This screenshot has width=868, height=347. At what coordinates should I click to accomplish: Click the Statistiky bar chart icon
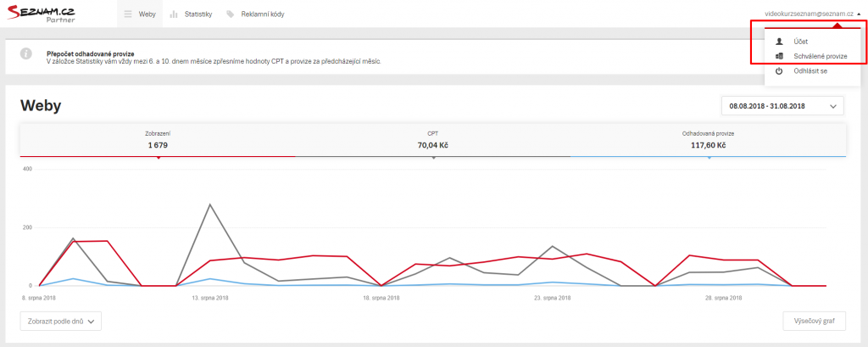174,14
